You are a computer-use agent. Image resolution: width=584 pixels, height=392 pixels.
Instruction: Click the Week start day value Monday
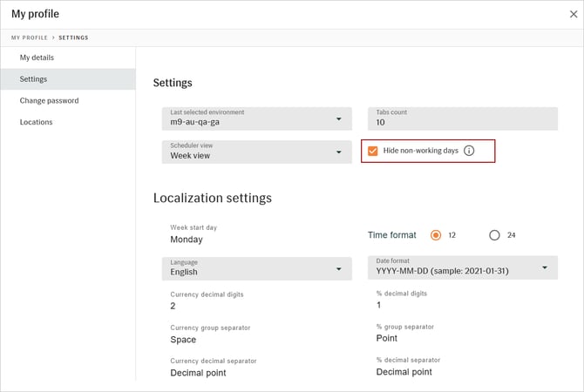[x=187, y=240]
